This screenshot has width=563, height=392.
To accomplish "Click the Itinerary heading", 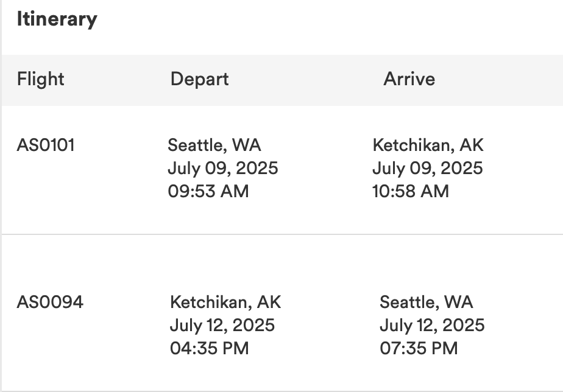I will tap(57, 19).
